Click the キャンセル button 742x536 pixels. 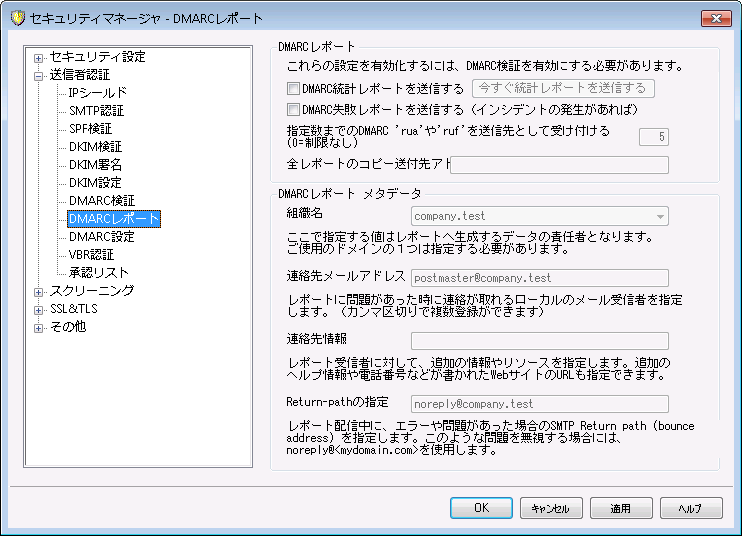(550, 508)
